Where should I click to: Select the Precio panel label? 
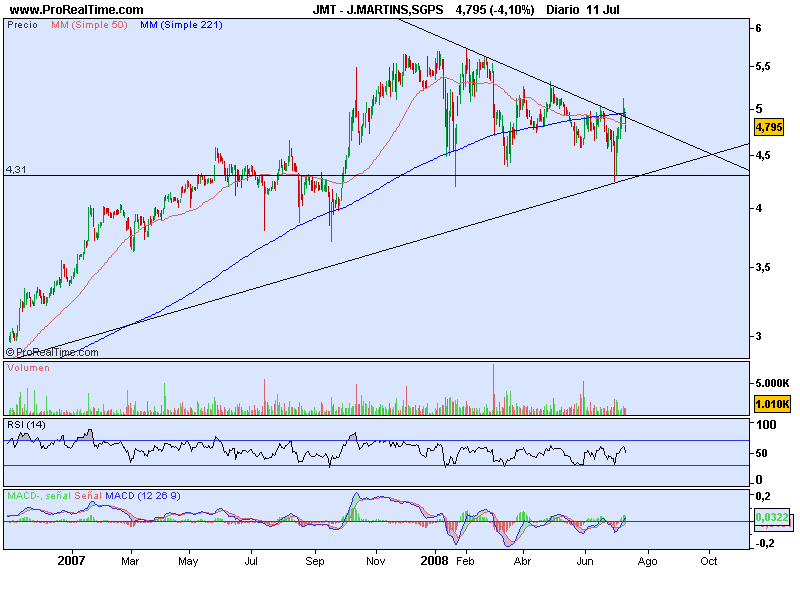pyautogui.click(x=22, y=25)
